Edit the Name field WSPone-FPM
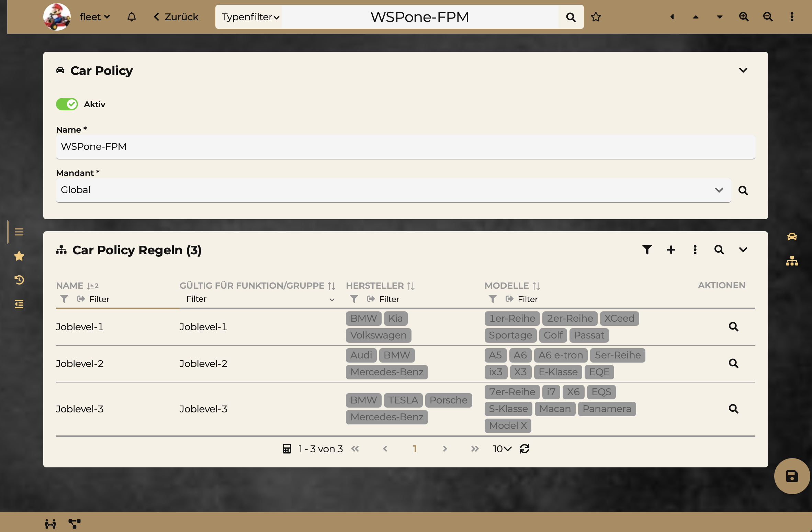 405,147
